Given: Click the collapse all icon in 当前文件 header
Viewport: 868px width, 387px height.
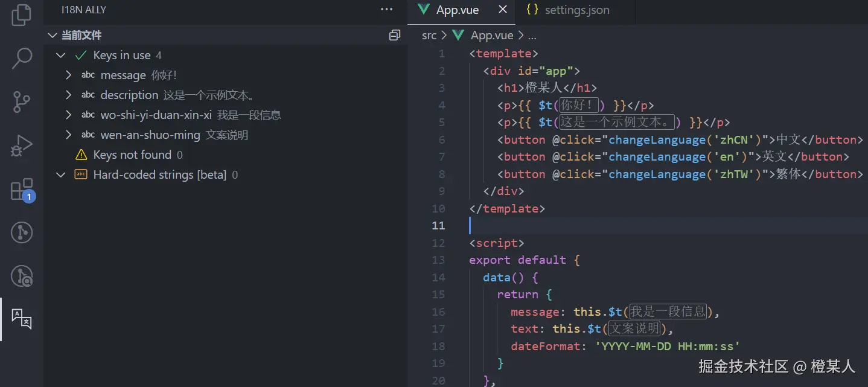Looking at the screenshot, I should (x=395, y=35).
